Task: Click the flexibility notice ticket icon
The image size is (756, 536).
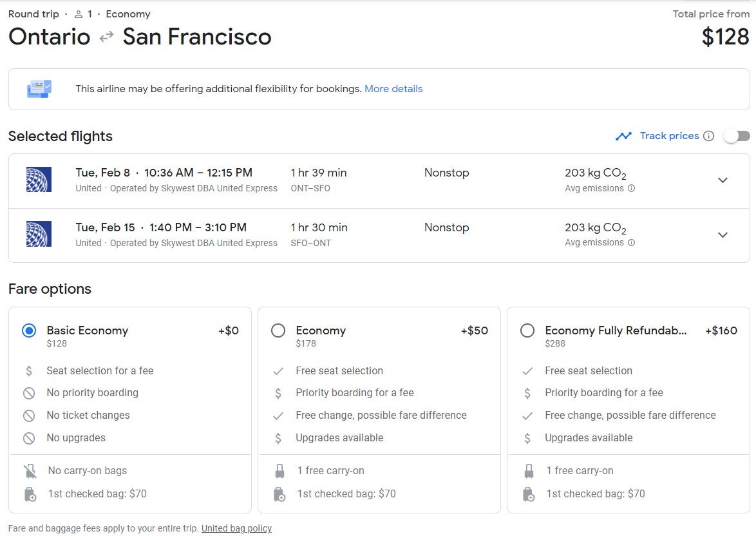Action: (x=39, y=89)
